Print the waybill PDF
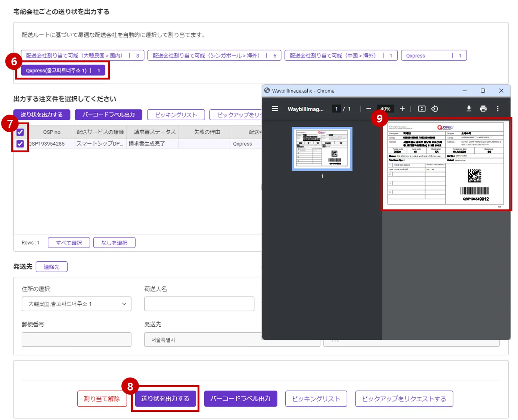 point(483,109)
